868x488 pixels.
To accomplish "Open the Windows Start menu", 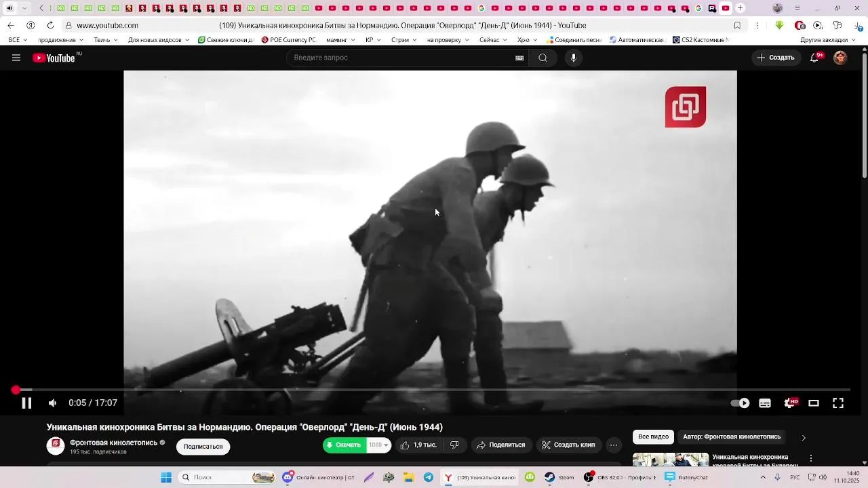I will click(x=166, y=477).
